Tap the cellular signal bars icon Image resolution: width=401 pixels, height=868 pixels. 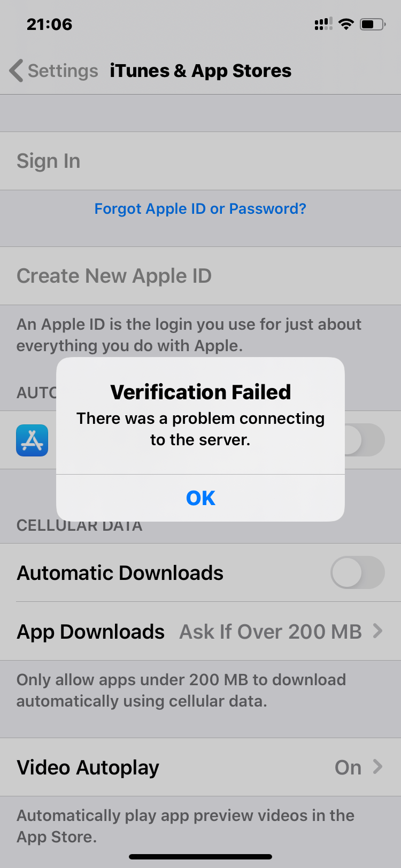(323, 24)
